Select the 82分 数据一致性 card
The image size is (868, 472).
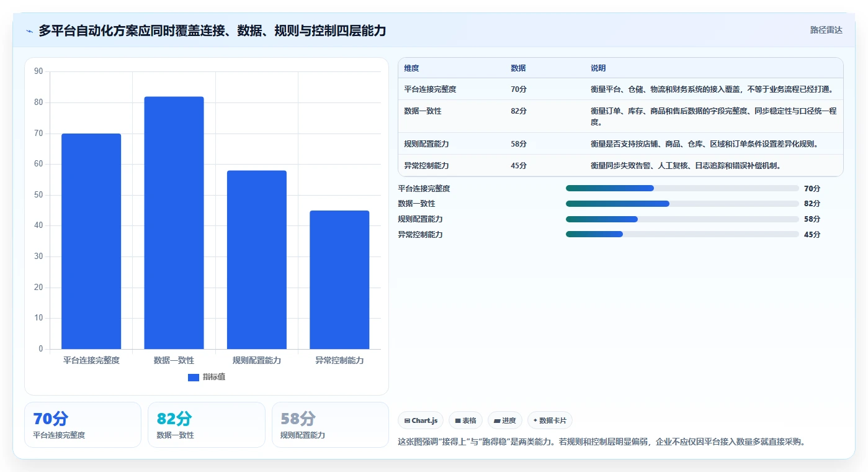(207, 425)
